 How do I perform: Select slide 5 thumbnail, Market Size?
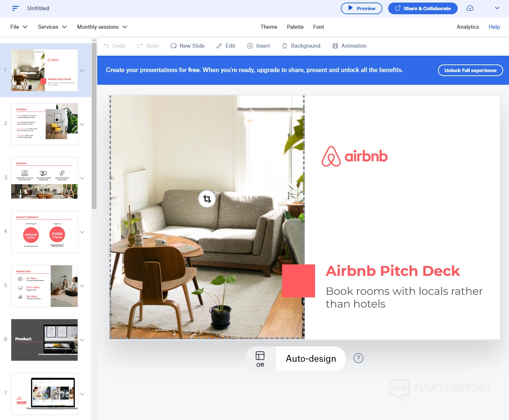pos(44,286)
